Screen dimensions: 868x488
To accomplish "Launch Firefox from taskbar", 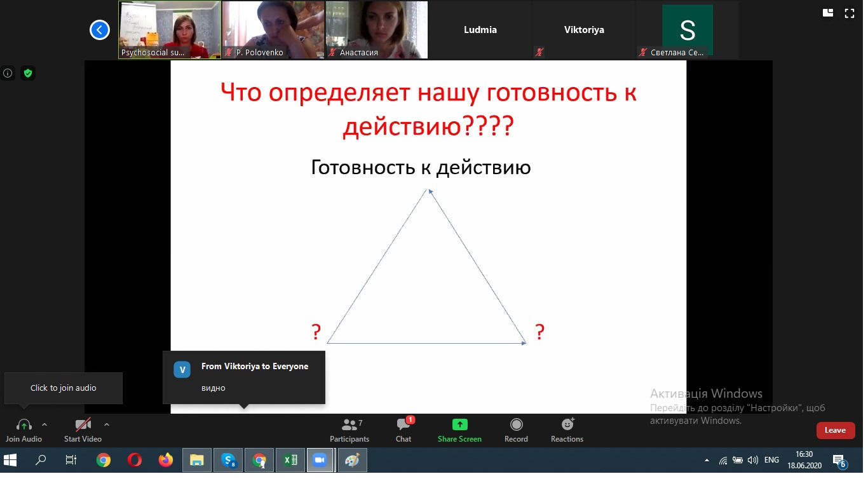I will [165, 460].
